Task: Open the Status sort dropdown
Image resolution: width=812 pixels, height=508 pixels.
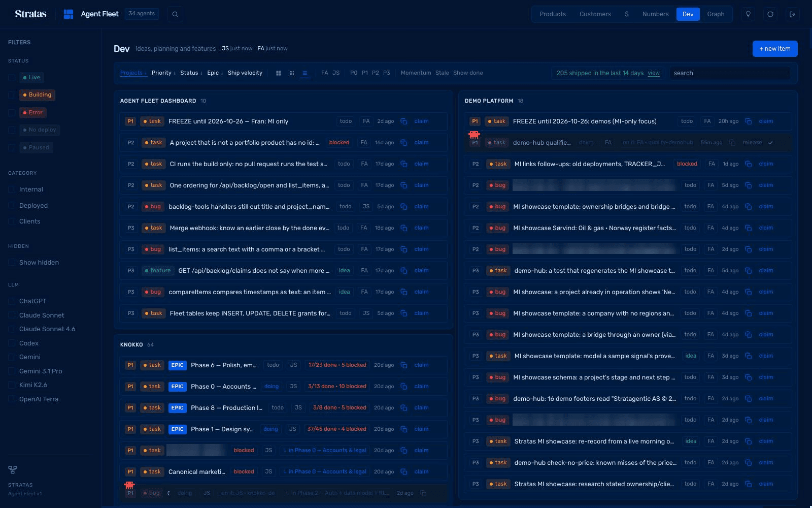Action: [x=191, y=73]
